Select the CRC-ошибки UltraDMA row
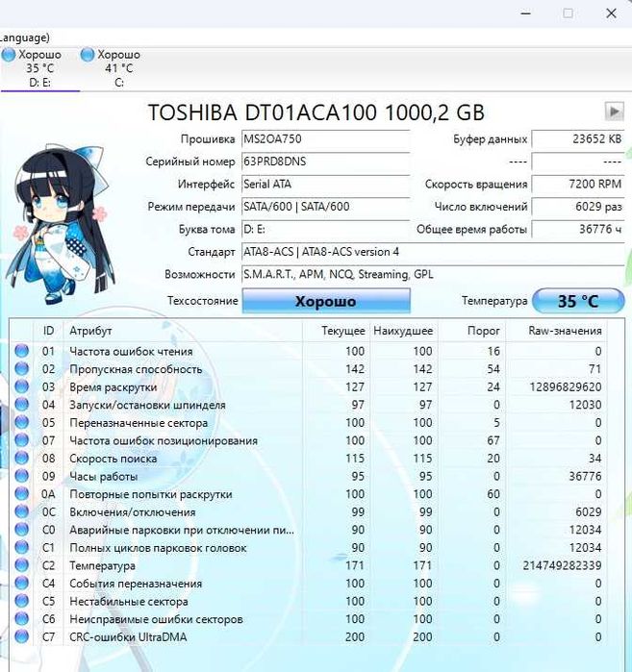The width and height of the screenshot is (632, 672). tap(308, 636)
